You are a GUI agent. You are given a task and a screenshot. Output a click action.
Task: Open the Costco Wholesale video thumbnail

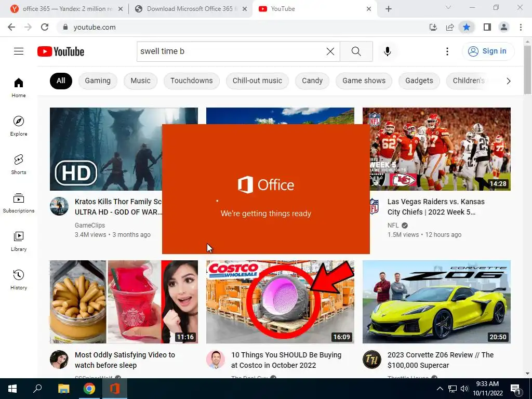click(280, 302)
